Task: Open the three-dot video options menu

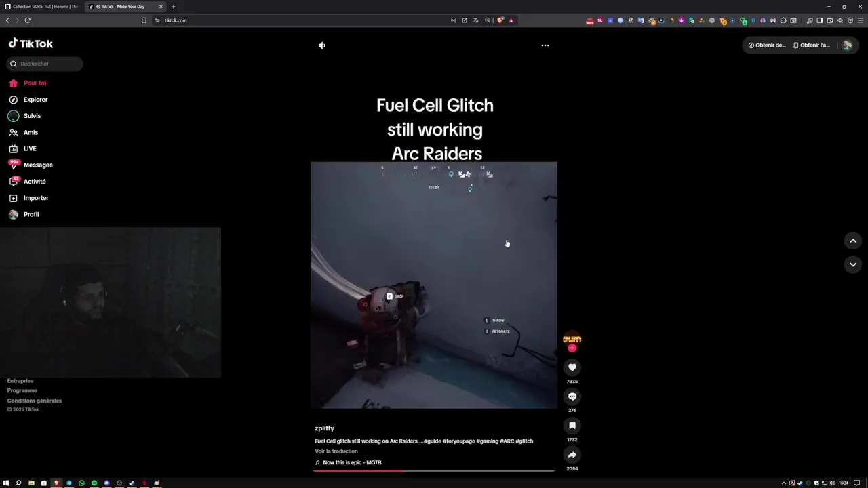Action: tap(545, 45)
